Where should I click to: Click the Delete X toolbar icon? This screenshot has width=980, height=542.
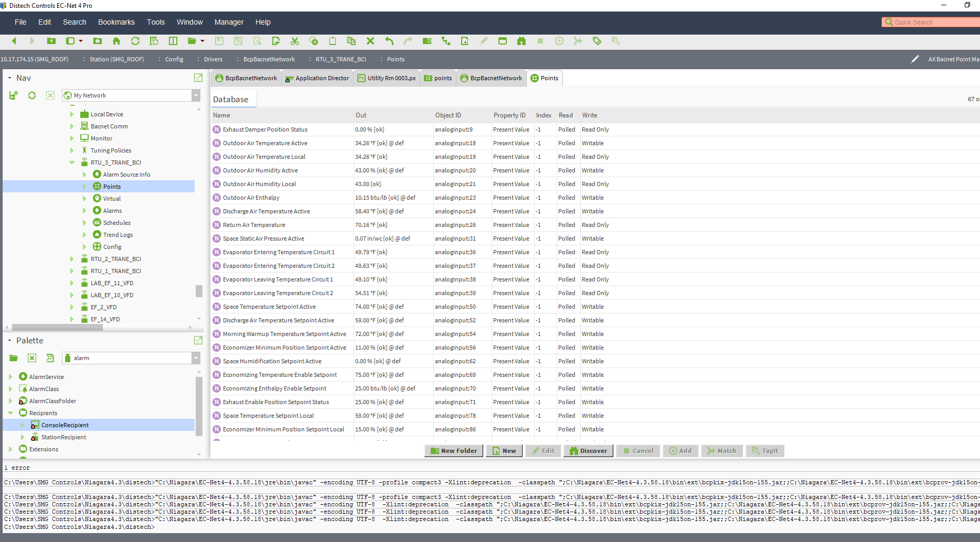coord(370,41)
